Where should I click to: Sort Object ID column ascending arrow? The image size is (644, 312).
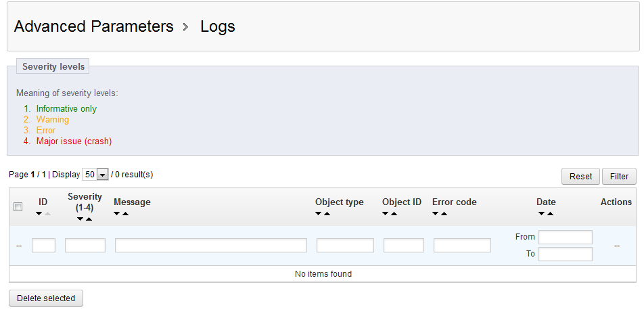pos(394,213)
